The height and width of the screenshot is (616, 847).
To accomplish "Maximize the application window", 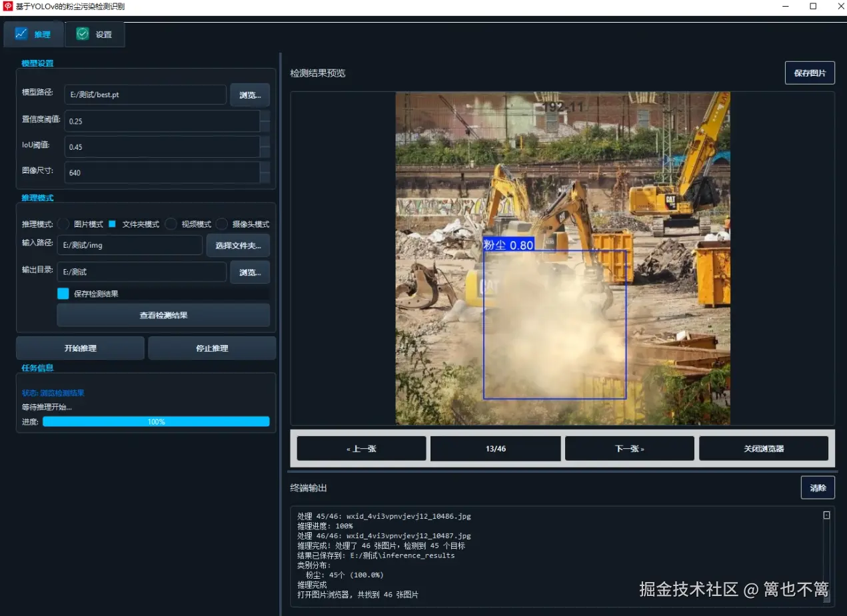I will pos(813,7).
